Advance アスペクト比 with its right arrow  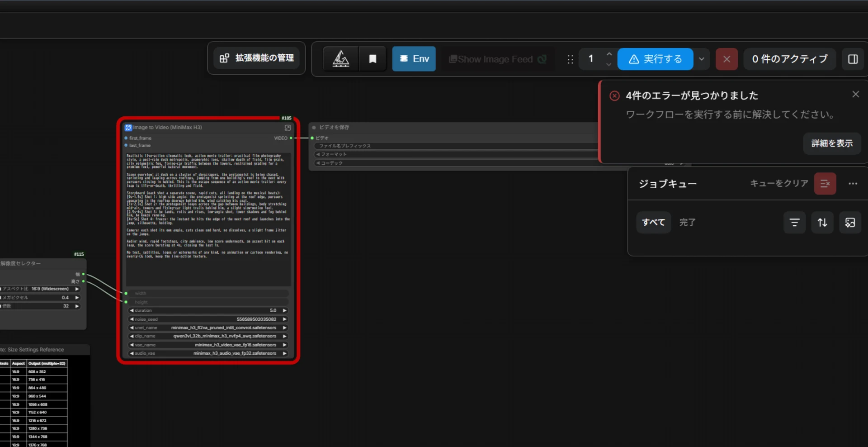[77, 289]
